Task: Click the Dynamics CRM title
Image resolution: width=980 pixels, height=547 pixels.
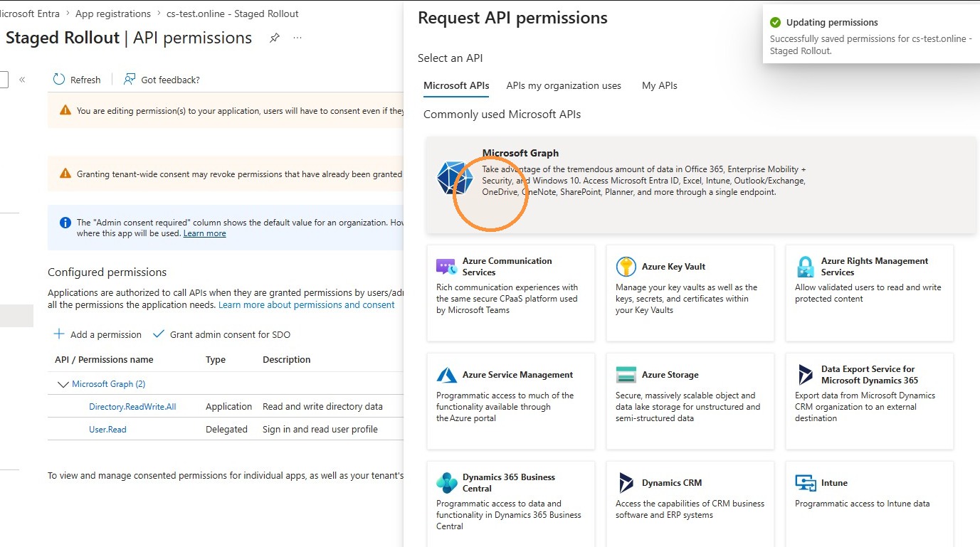Action: point(672,483)
